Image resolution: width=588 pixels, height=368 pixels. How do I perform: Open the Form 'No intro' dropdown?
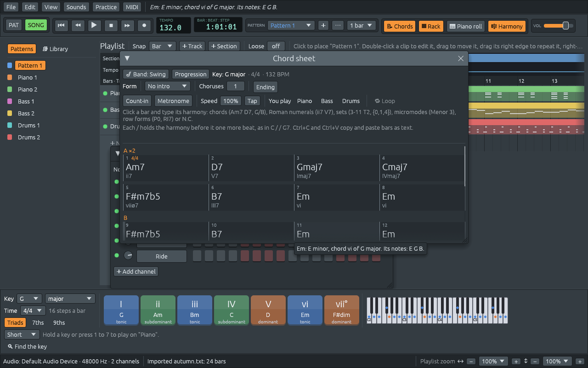pyautogui.click(x=167, y=86)
